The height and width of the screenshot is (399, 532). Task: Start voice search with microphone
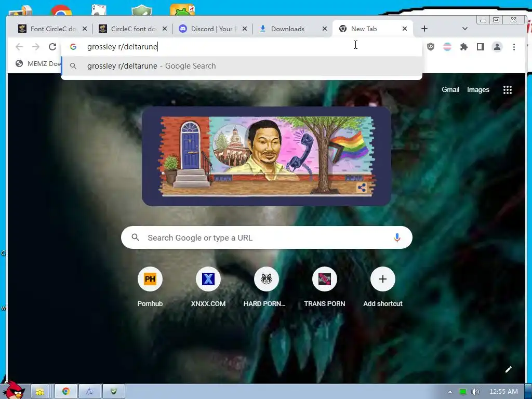(x=397, y=237)
